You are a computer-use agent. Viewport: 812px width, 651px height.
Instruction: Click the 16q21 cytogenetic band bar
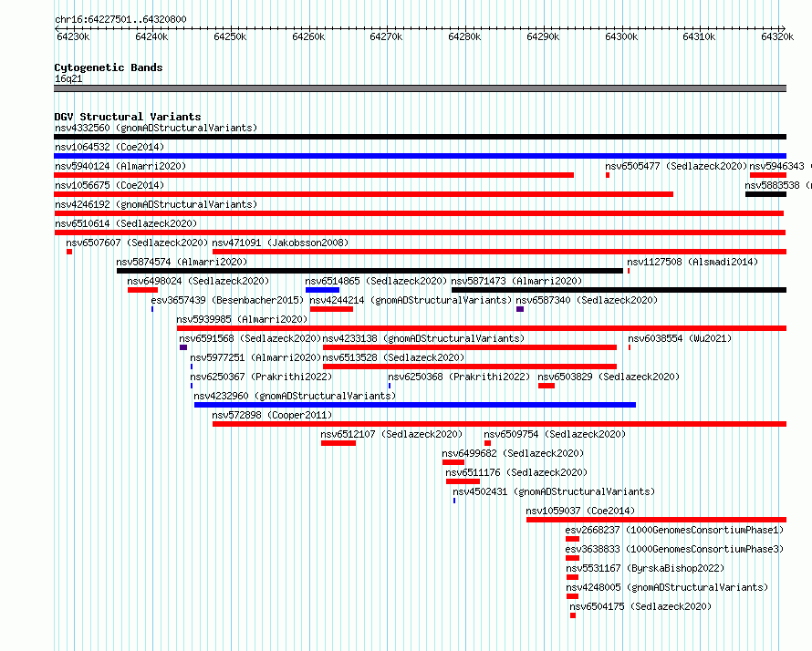click(x=420, y=88)
